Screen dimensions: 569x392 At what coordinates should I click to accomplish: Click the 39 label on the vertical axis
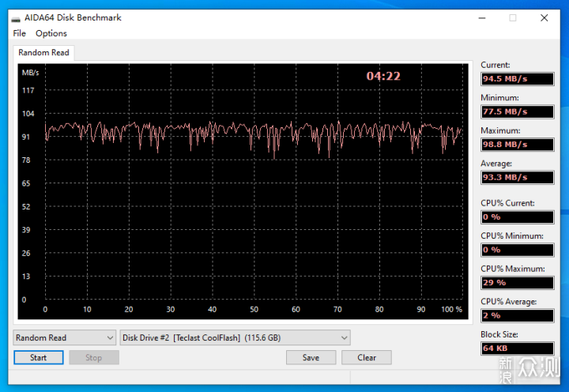click(x=26, y=230)
